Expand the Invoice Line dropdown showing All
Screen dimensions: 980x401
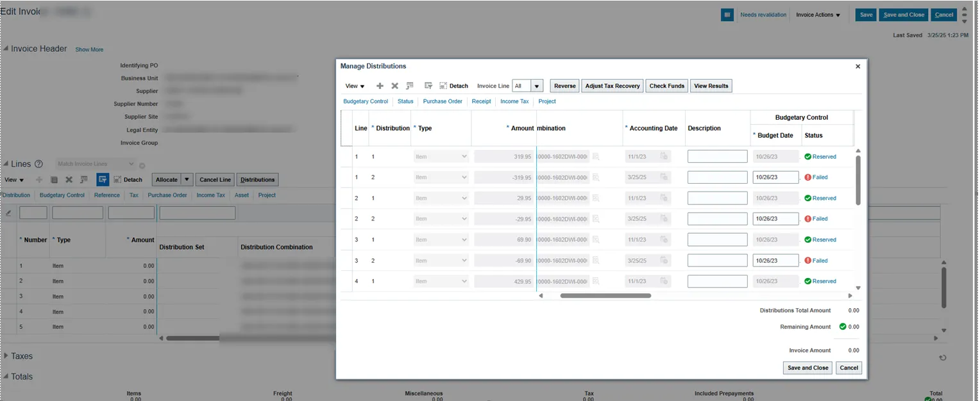(537, 86)
